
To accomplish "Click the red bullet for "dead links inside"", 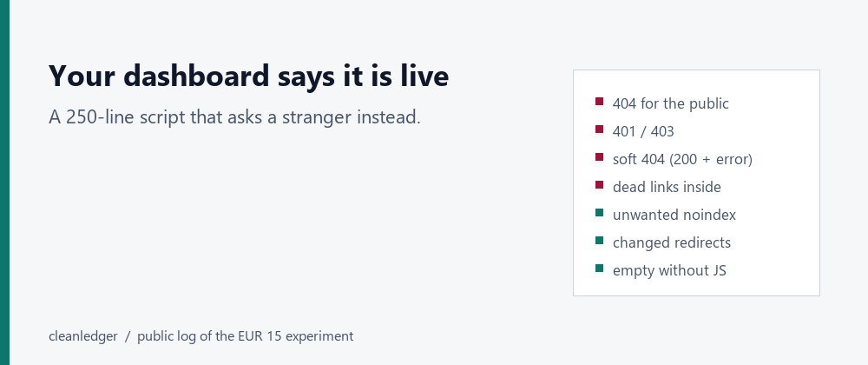I will tap(599, 184).
